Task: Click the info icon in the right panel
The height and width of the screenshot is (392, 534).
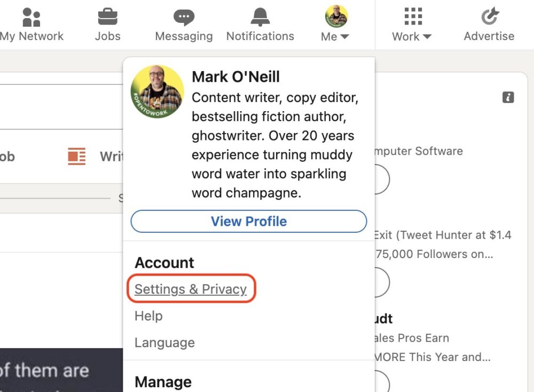Action: click(507, 98)
